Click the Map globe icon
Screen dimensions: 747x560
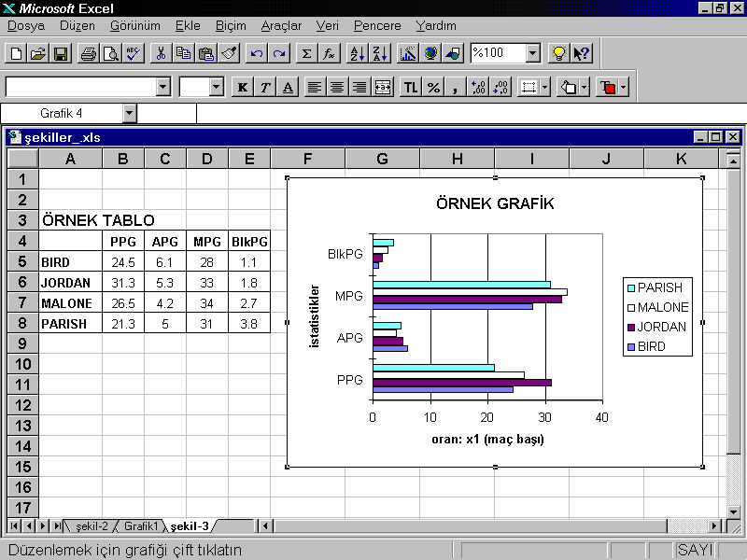point(430,53)
